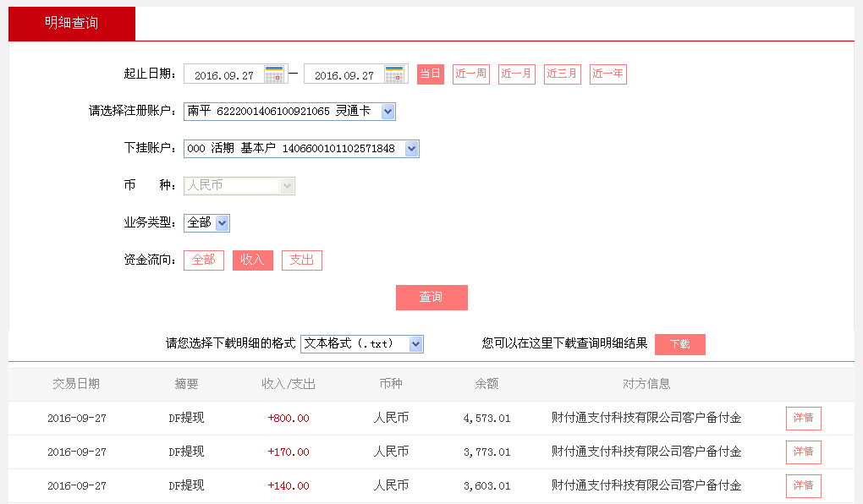The height and width of the screenshot is (504, 863).
Task: Select 近一年 date range
Action: (607, 74)
